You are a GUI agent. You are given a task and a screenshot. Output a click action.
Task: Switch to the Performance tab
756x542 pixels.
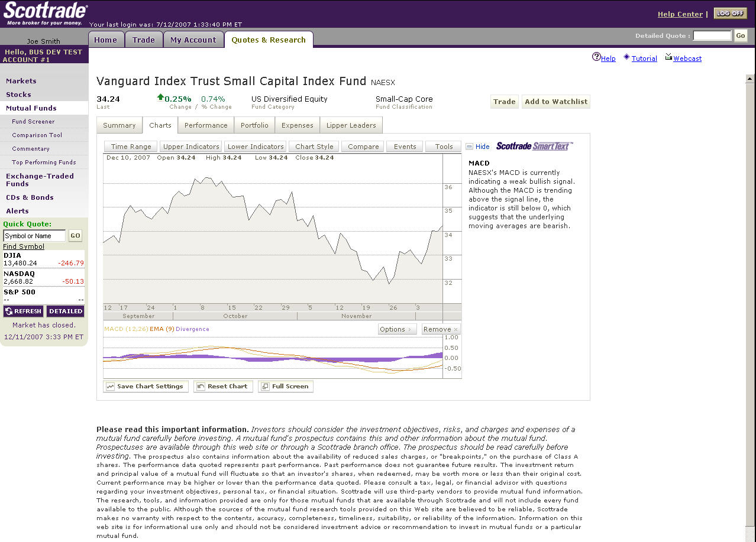click(x=206, y=125)
